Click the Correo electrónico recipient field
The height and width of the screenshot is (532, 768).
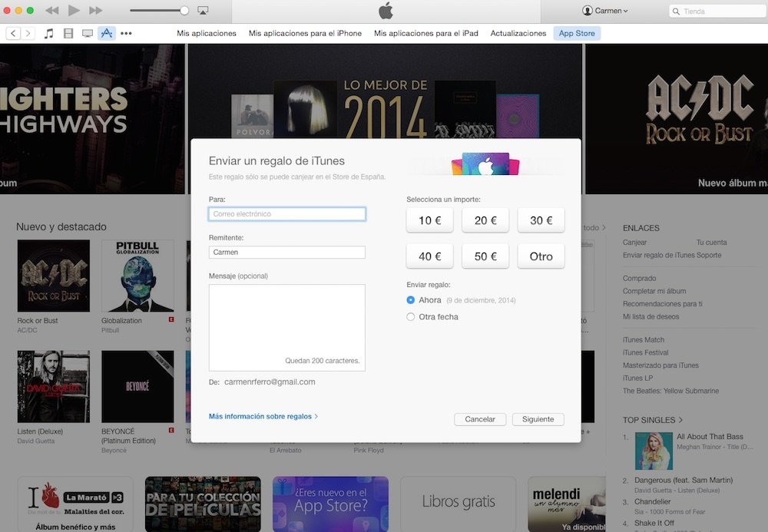pos(287,214)
